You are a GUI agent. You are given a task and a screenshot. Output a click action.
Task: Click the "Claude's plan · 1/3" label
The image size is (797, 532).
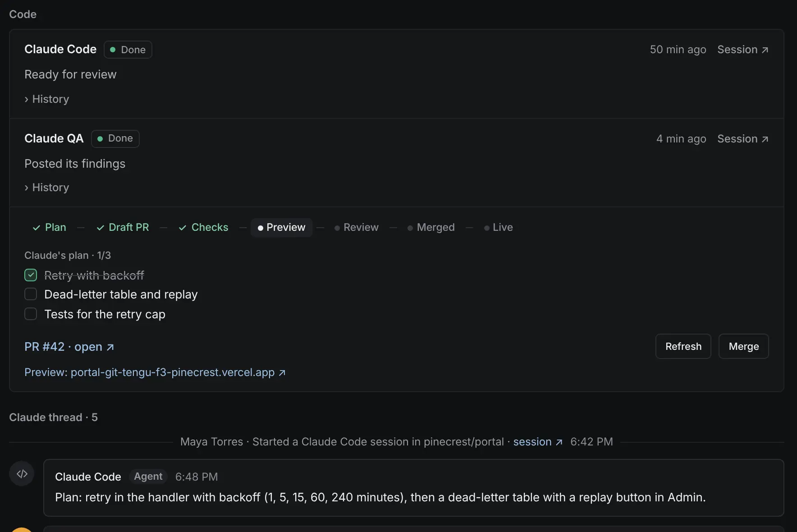68,255
